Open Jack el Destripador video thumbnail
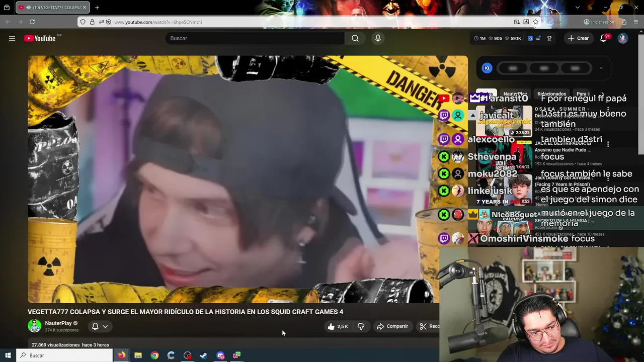 pos(504,156)
